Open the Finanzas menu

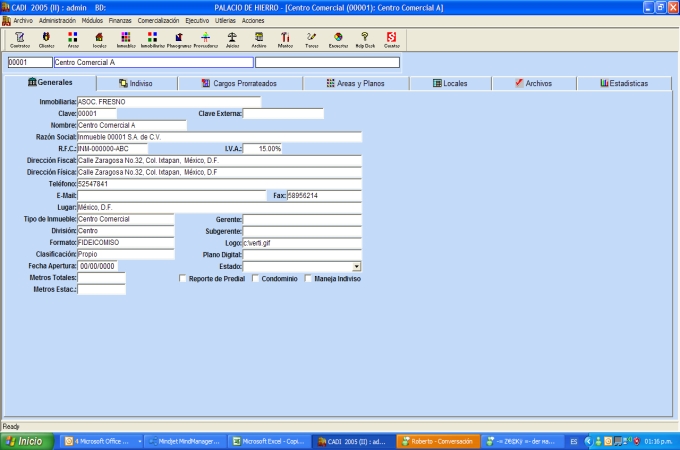[120, 20]
